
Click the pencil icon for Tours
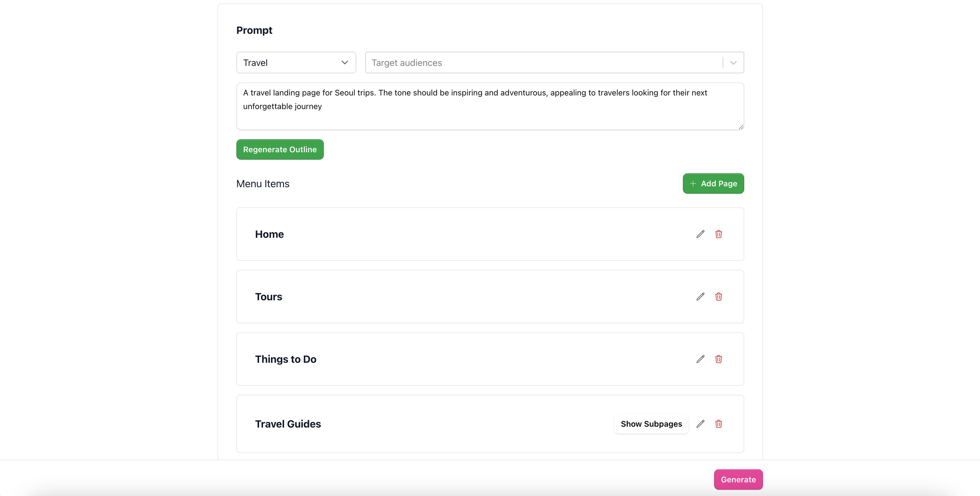(700, 297)
